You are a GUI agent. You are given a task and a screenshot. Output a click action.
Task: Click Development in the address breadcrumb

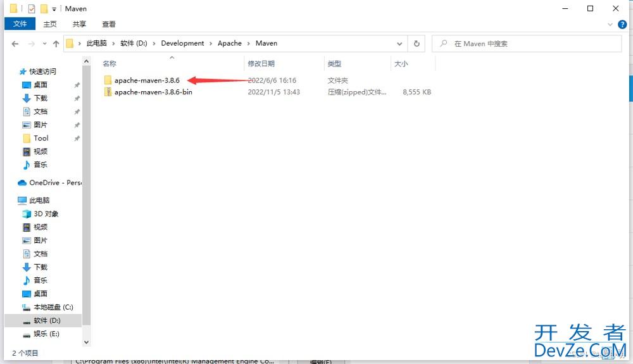[182, 43]
